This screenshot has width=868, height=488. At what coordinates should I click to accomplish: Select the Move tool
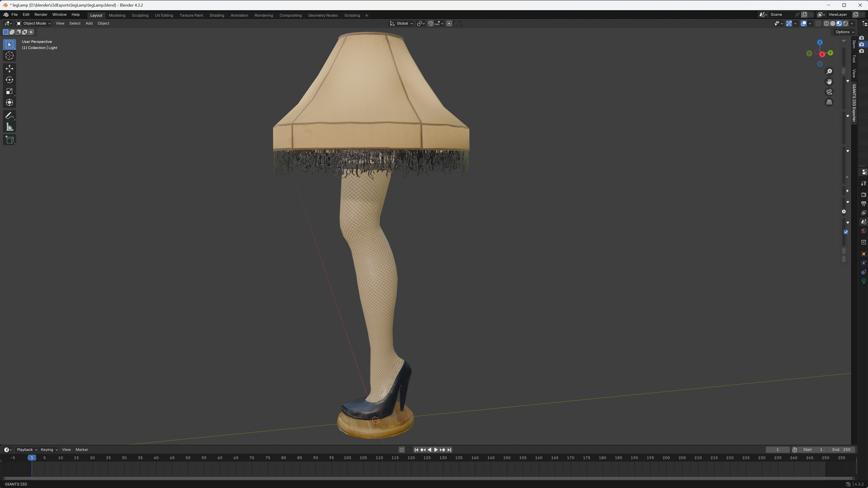(x=9, y=68)
